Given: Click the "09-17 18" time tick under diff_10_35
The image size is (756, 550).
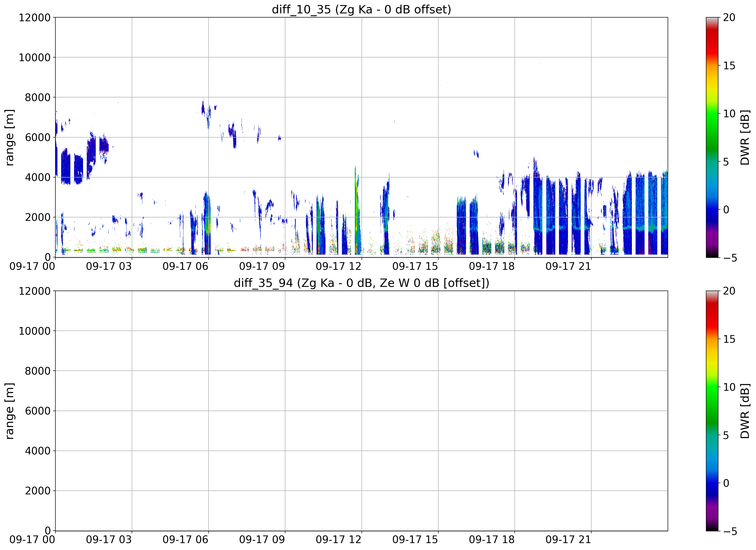Looking at the screenshot, I should pos(492,266).
